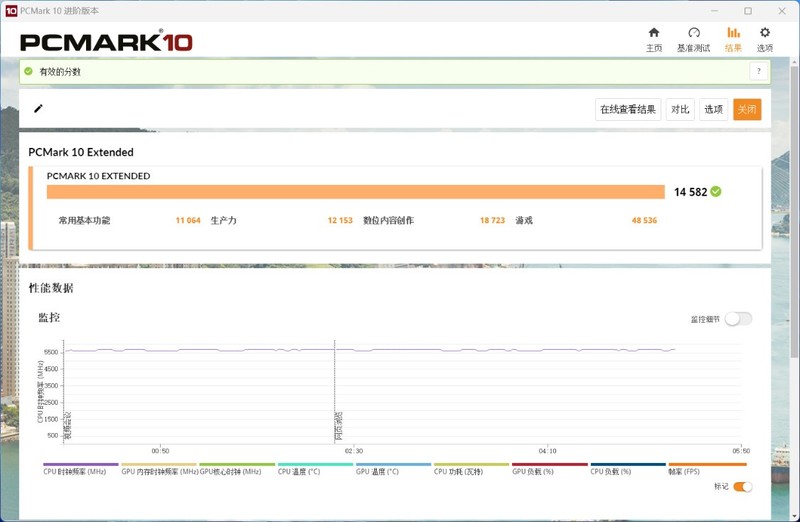The height and width of the screenshot is (522, 800).
Task: Click the 常用基本功能 label
Action: (84, 220)
